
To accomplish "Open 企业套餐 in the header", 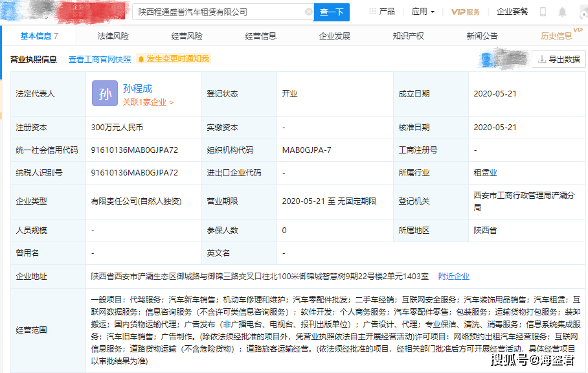I will click(x=512, y=12).
